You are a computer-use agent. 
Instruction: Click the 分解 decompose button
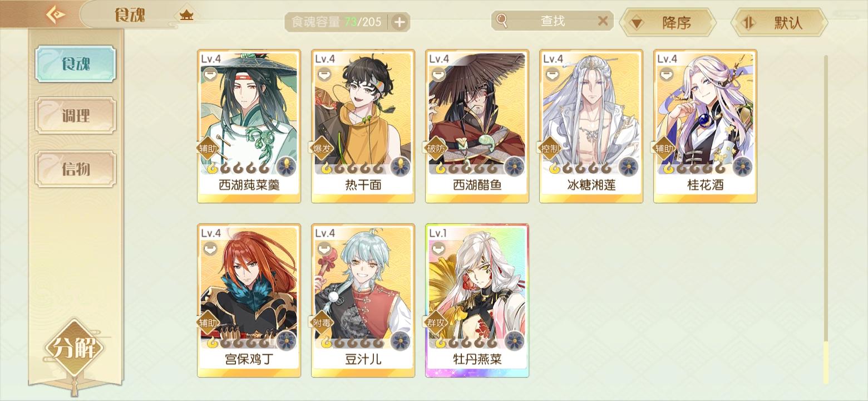coord(75,349)
